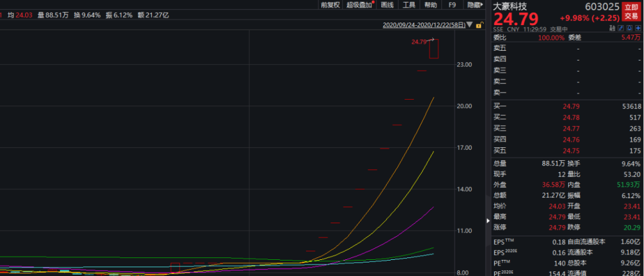Click the latest red candlestick at 24.79

click(433, 49)
